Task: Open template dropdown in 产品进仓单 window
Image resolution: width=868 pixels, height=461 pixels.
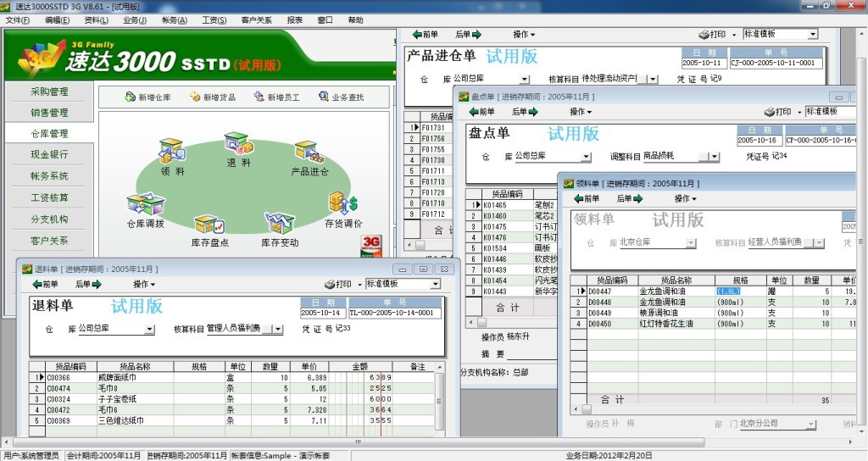Action: pos(812,34)
